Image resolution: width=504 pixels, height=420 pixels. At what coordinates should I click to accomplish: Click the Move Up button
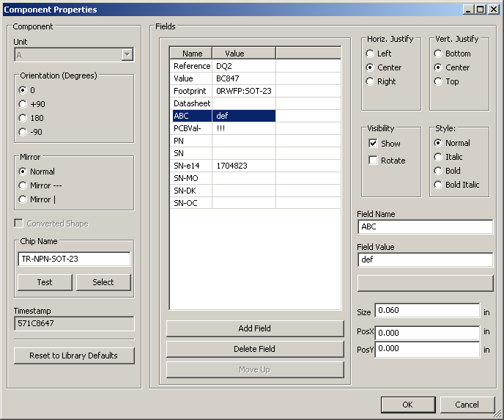click(x=255, y=369)
